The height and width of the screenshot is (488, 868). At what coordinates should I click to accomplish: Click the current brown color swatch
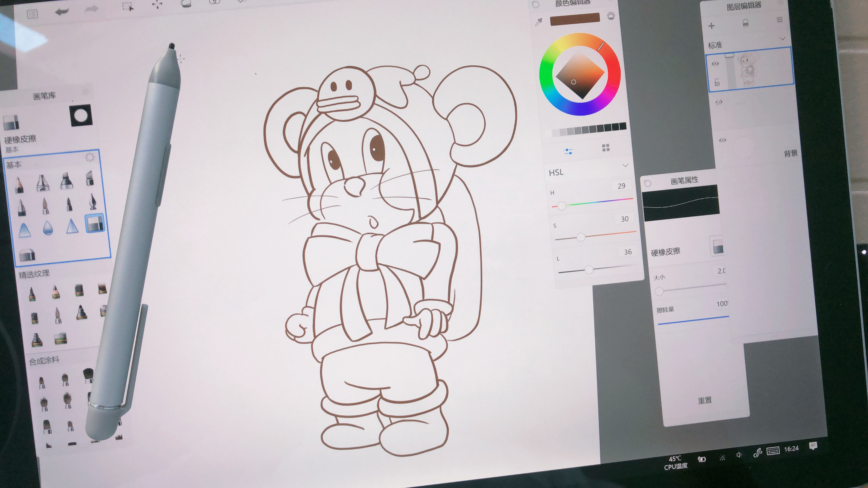coord(575,19)
